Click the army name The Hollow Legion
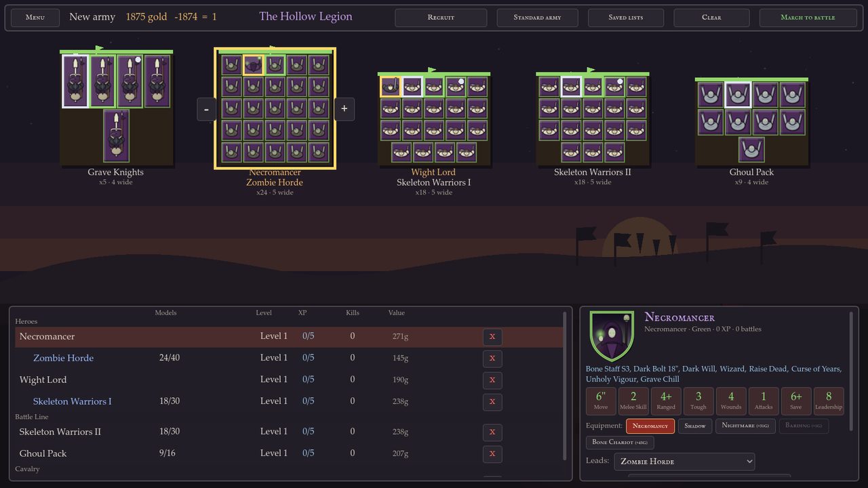 [306, 17]
